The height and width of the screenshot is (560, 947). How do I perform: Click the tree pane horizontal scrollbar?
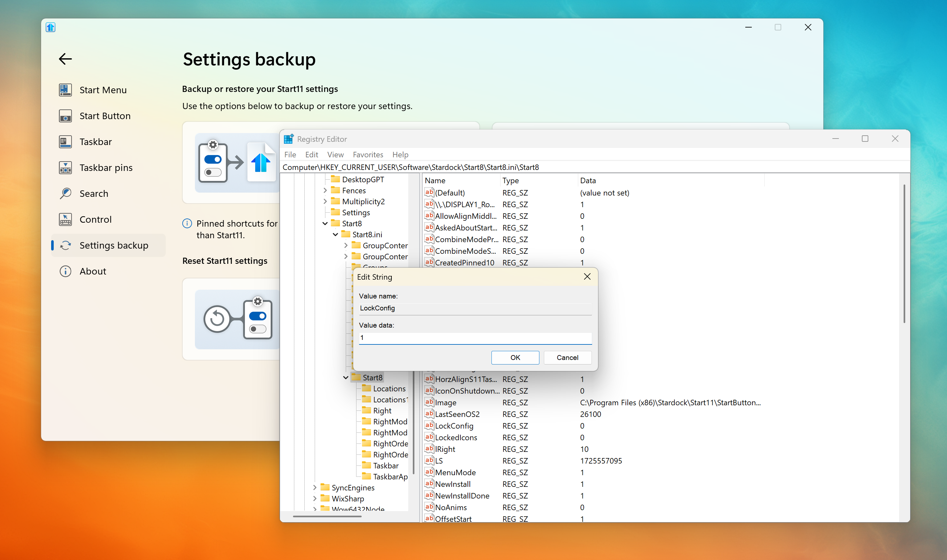[x=327, y=517]
